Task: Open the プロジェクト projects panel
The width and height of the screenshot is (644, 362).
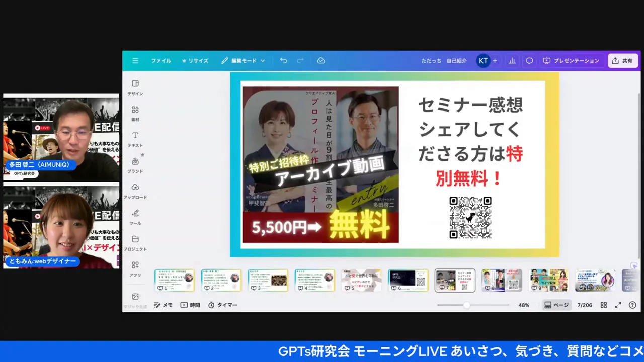Action: point(135,243)
